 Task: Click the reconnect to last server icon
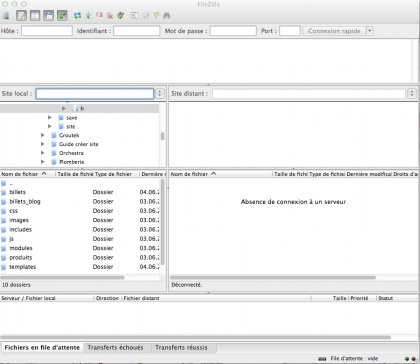point(121,16)
